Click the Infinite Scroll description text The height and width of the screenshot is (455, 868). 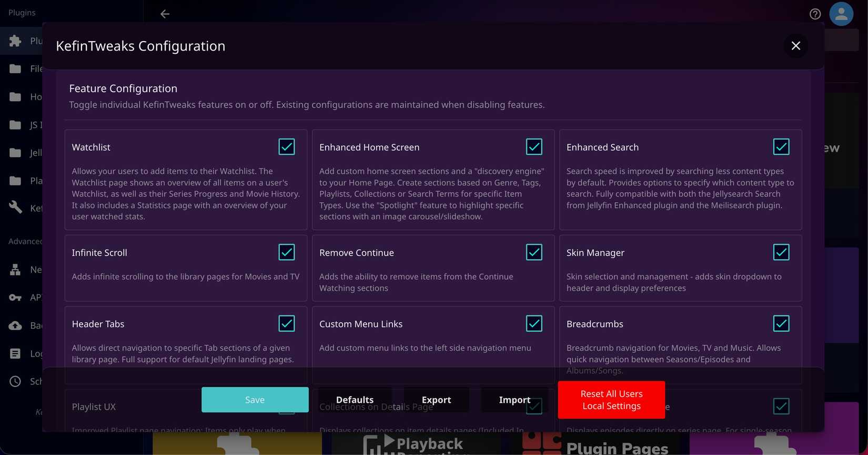(x=186, y=276)
